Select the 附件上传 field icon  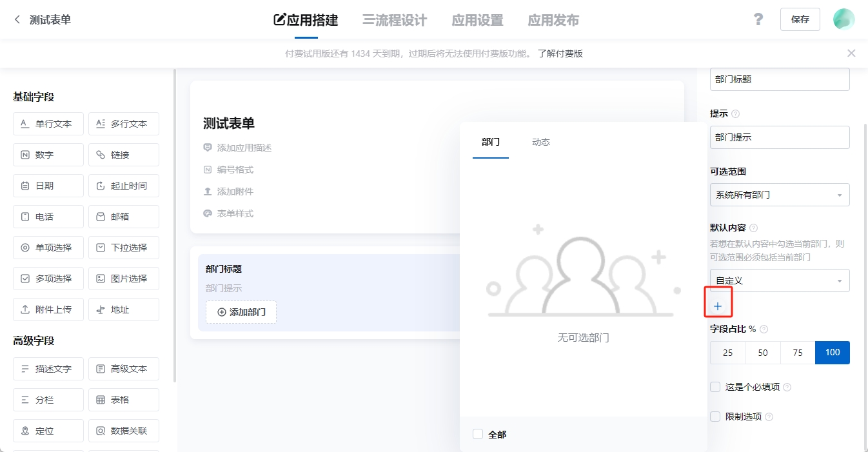pos(48,309)
